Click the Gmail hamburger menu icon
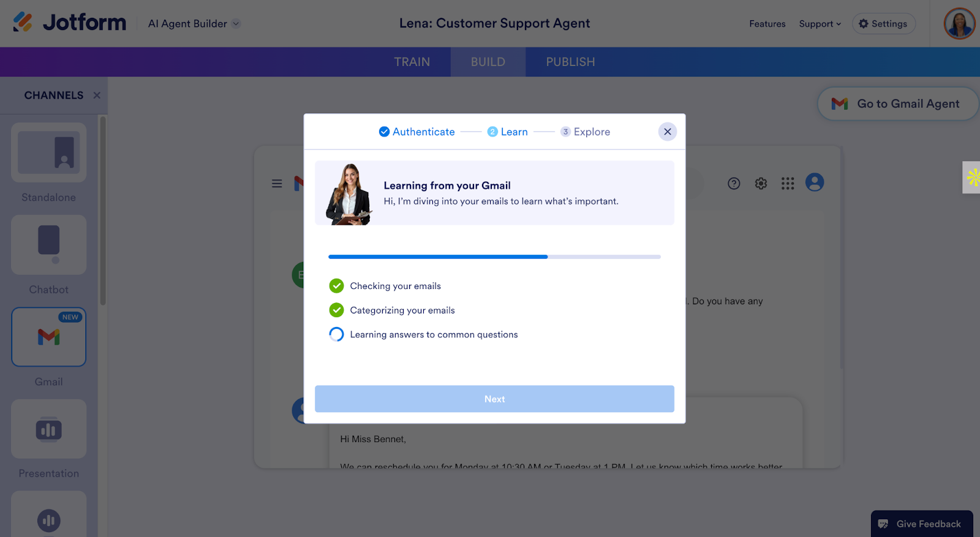The height and width of the screenshot is (537, 980). tap(277, 183)
